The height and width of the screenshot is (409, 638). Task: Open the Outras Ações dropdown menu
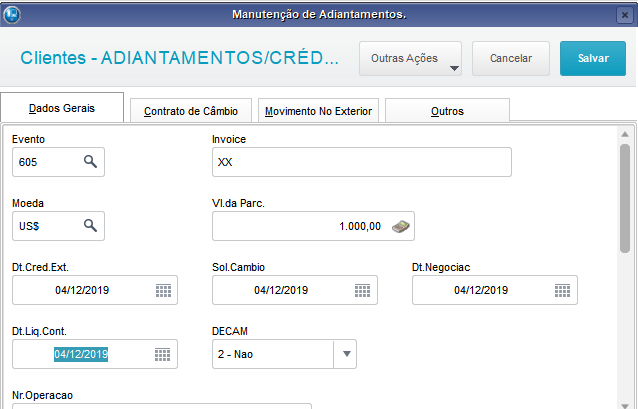tap(410, 59)
